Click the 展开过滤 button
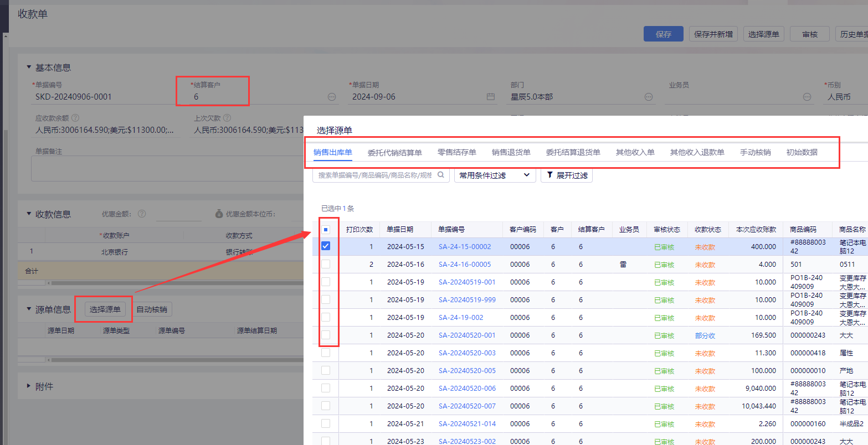Screen dimensions: 868x445 [x=567, y=175]
